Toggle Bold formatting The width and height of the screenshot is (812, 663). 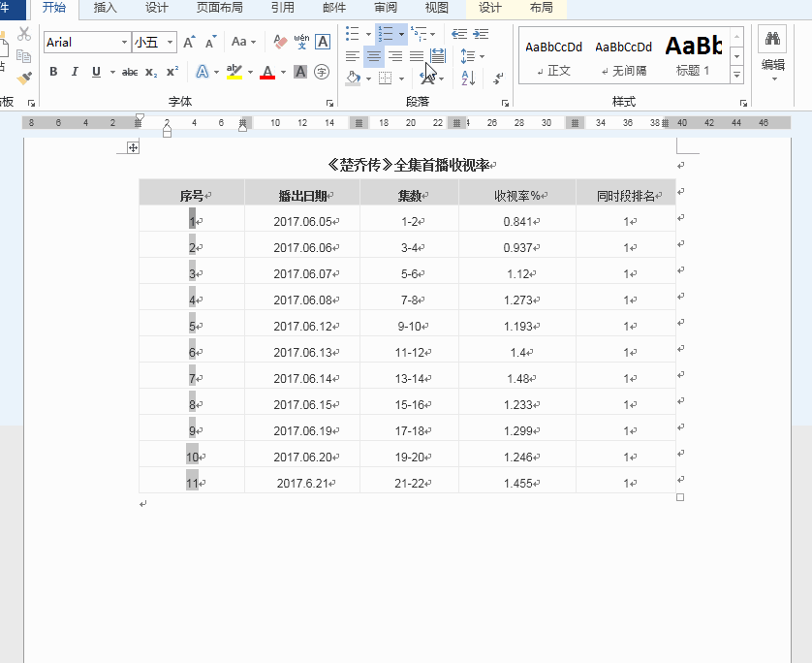pyautogui.click(x=53, y=72)
